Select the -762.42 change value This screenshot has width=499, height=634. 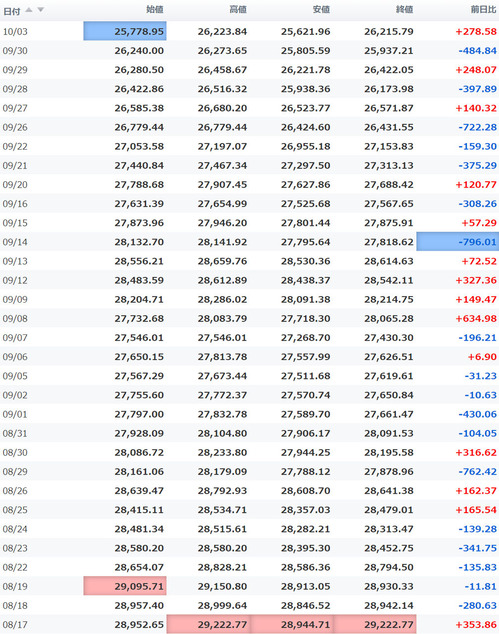pyautogui.click(x=477, y=471)
